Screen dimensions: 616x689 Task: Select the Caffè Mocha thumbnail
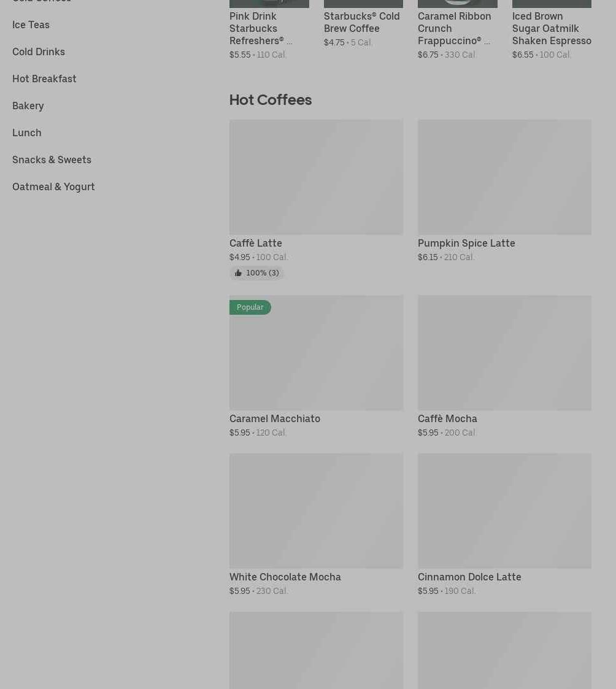(504, 353)
